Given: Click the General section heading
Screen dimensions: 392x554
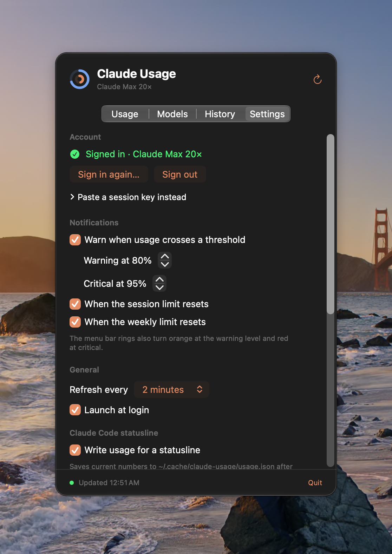Looking at the screenshot, I should tap(84, 370).
